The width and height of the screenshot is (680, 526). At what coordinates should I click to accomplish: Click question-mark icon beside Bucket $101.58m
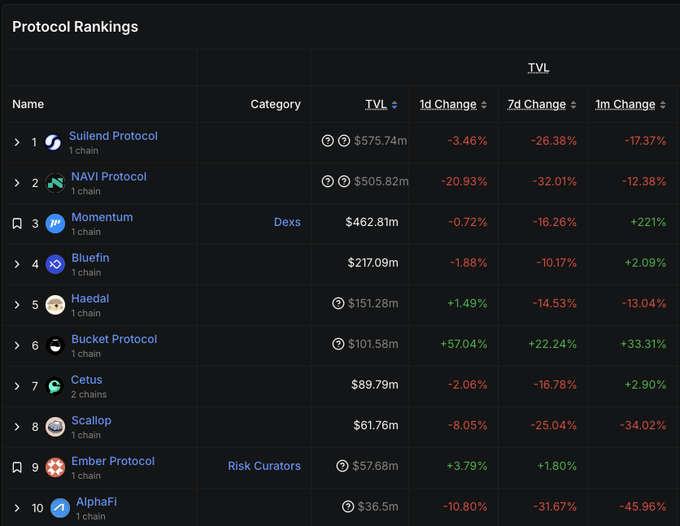click(x=338, y=344)
